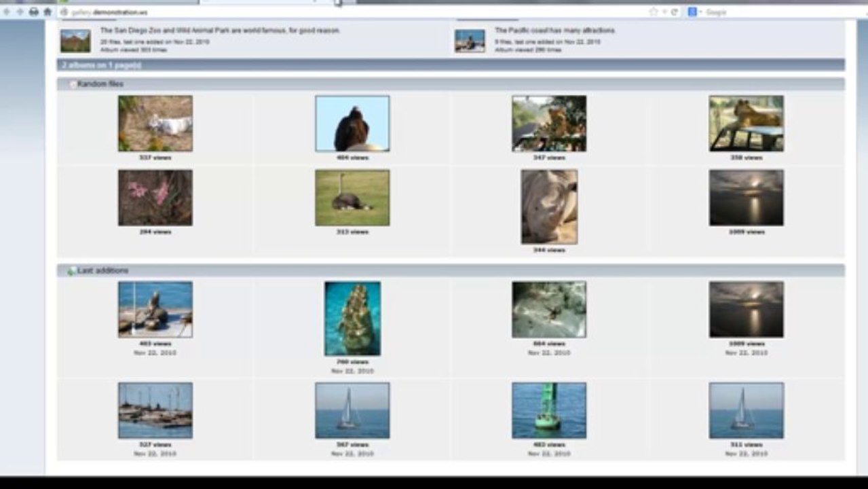Open the Google search engine selector icon
The height and width of the screenshot is (489, 868).
[x=693, y=12]
